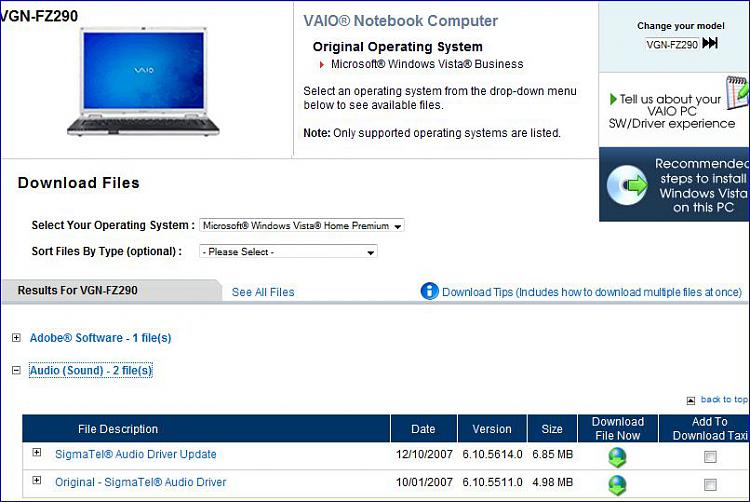Check Download Taxi box for SigmaTel Audio Driver Update

(x=710, y=457)
